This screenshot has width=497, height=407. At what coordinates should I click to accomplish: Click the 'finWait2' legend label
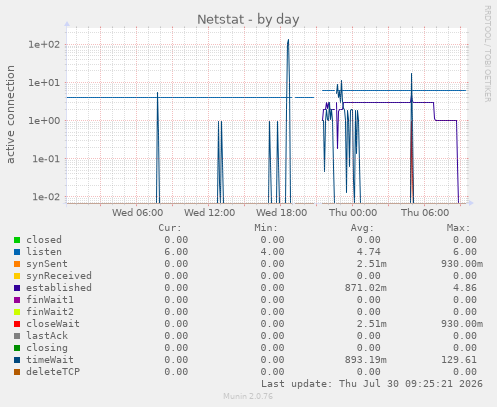tap(50, 312)
